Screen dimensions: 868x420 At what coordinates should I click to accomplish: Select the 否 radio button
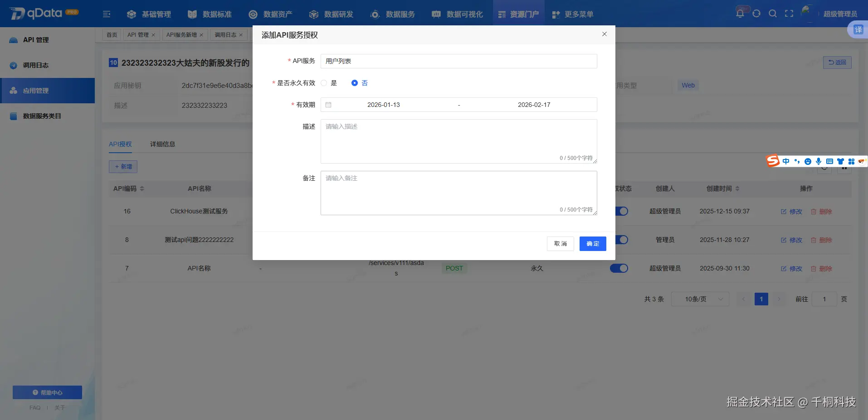(x=354, y=83)
